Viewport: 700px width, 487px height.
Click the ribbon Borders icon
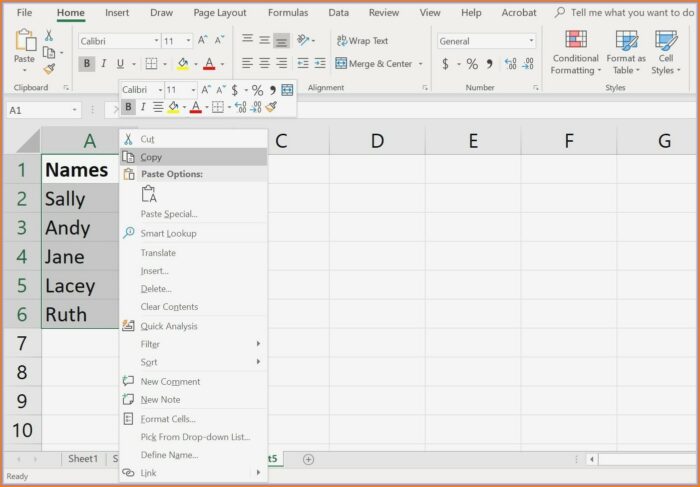(151, 64)
